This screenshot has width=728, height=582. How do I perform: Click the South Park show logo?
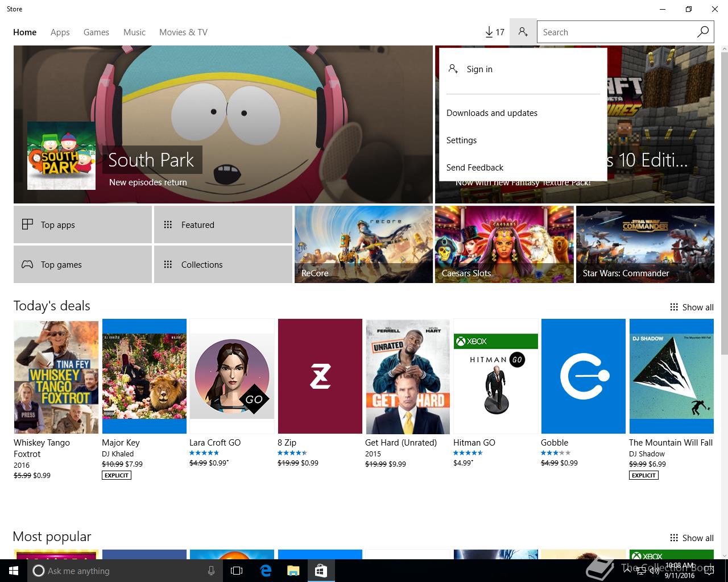pyautogui.click(x=61, y=156)
